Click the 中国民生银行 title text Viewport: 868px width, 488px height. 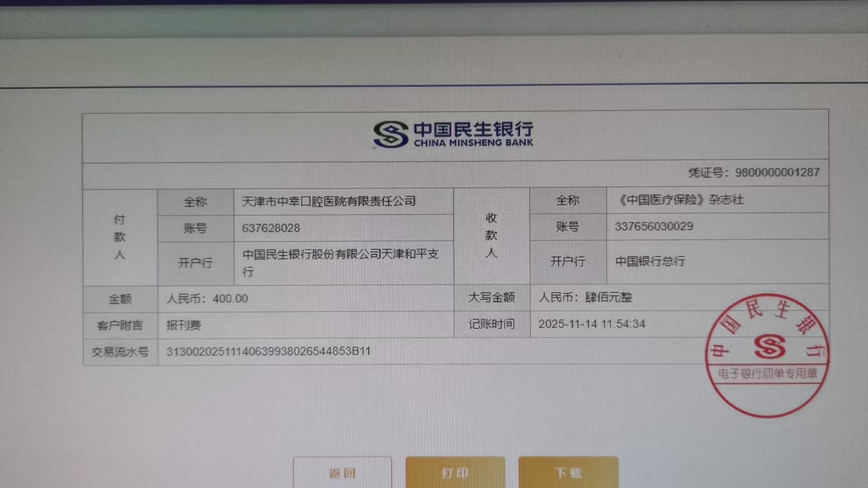pyautogui.click(x=473, y=130)
